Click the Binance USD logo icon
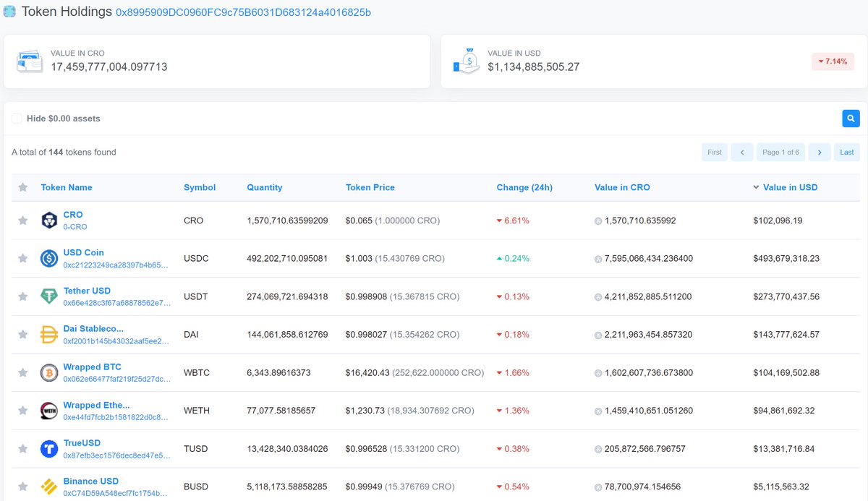The width and height of the screenshot is (868, 501). pos(48,486)
